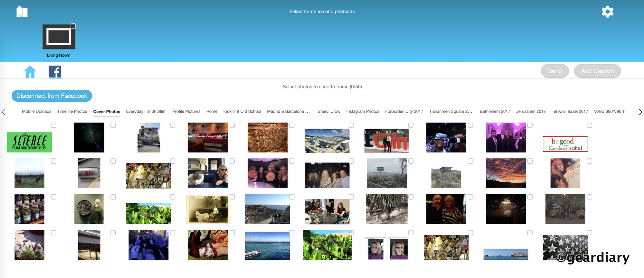Open the Tel Aviv, Israel 2017 album
This screenshot has width=644, height=278.
coord(570,111)
